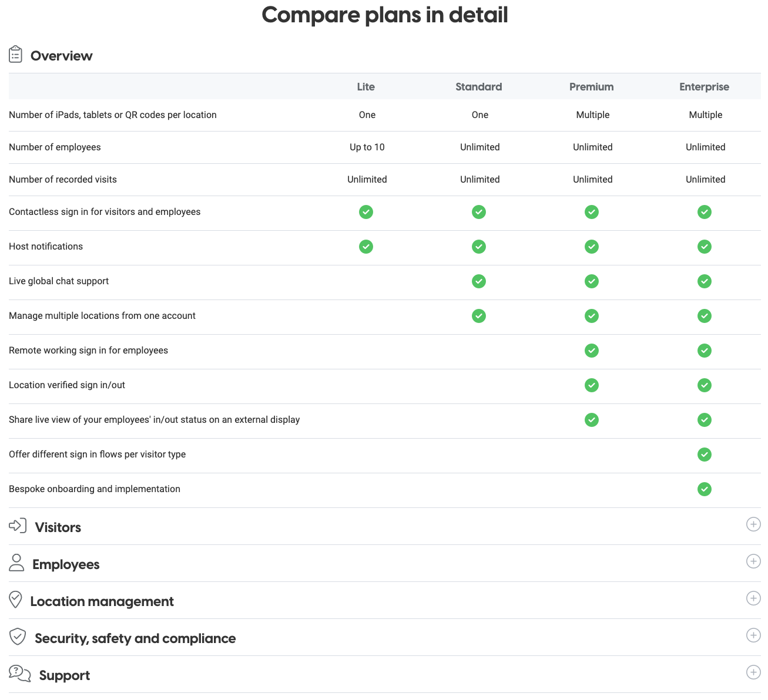Expand the Visitors section plus button
This screenshot has width=768, height=700.
click(x=753, y=524)
